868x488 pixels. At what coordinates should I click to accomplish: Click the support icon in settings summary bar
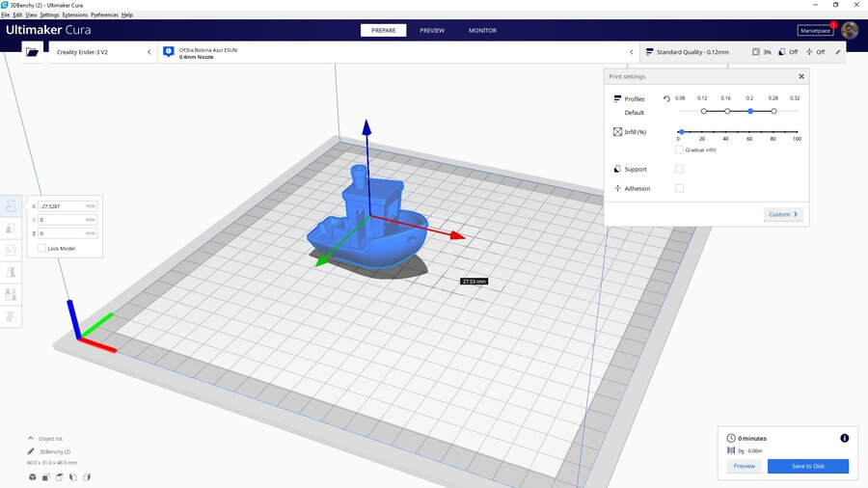781,52
